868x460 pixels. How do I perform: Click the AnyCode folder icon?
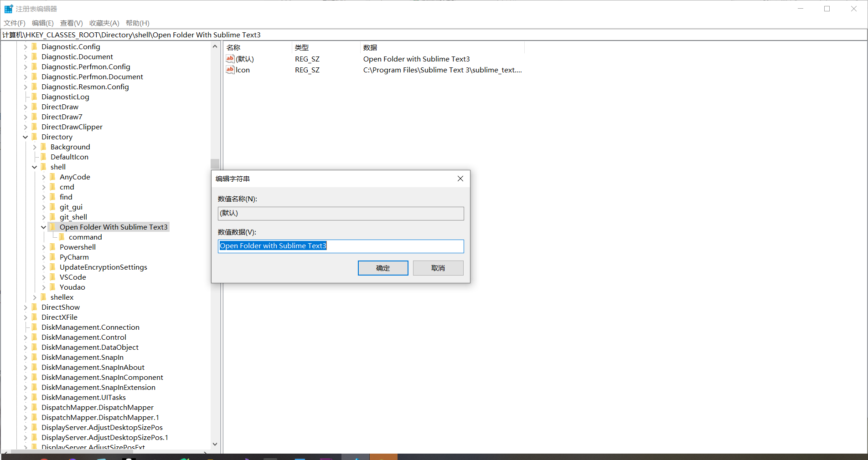(52, 177)
